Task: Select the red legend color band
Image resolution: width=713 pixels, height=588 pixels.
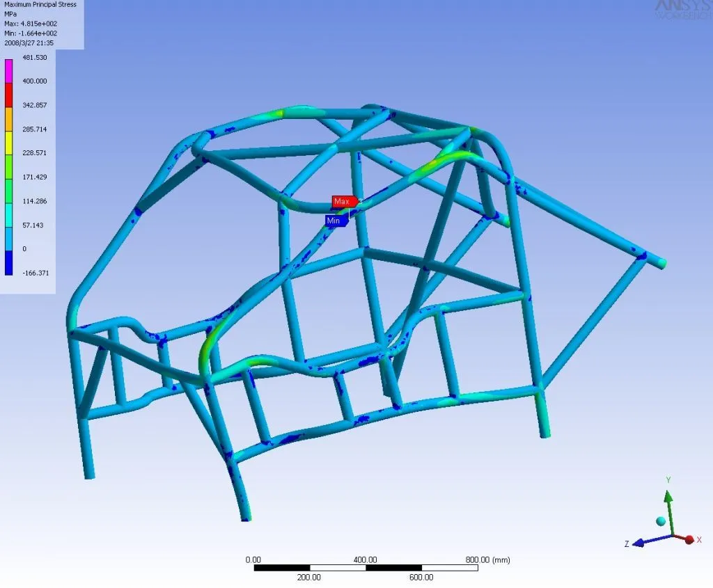Action: 9,93
